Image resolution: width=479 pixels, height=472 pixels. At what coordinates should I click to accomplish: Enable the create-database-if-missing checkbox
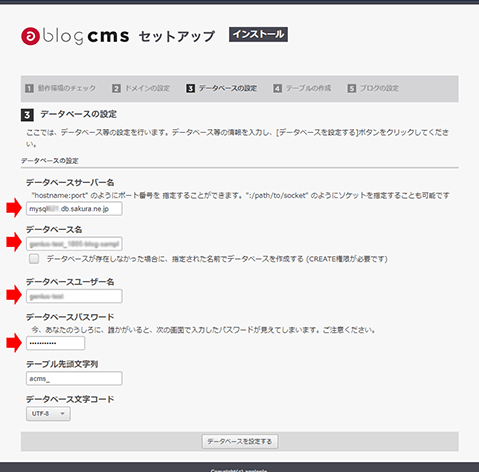click(x=34, y=259)
